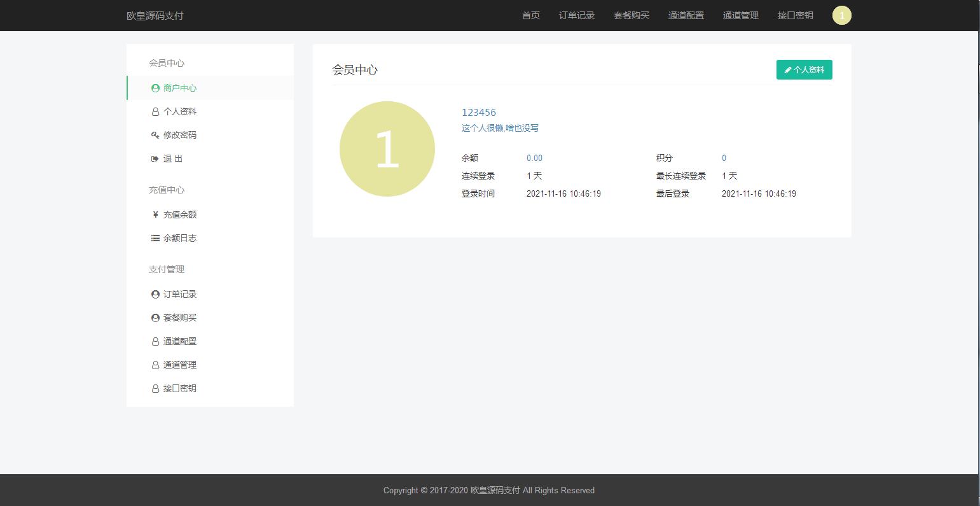Select 通道管理 in the top navigation bar

(x=741, y=16)
